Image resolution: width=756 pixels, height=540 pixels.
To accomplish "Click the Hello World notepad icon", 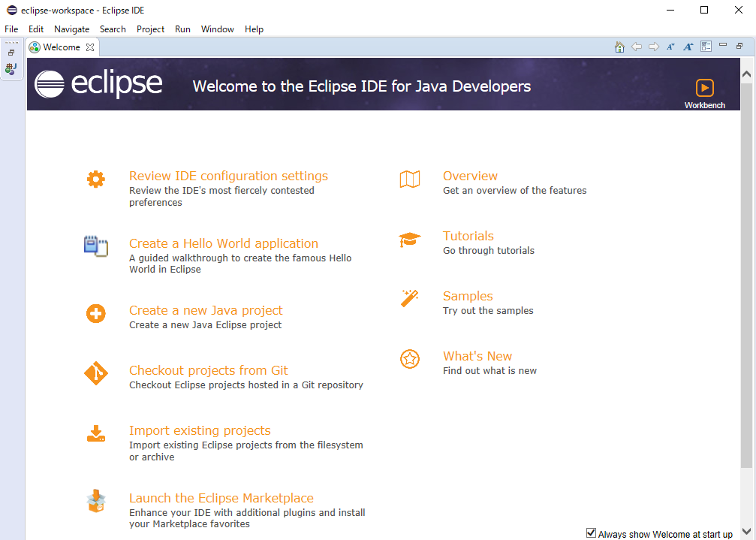I will [x=96, y=246].
